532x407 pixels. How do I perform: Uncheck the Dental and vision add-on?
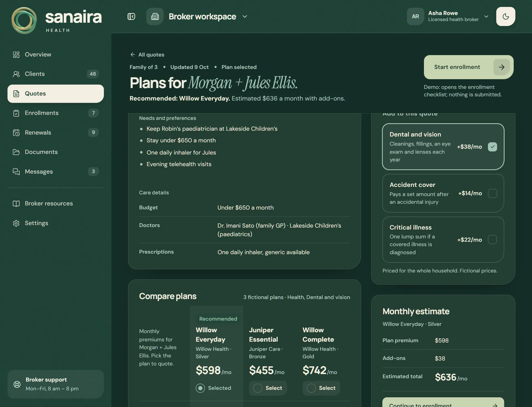point(492,147)
